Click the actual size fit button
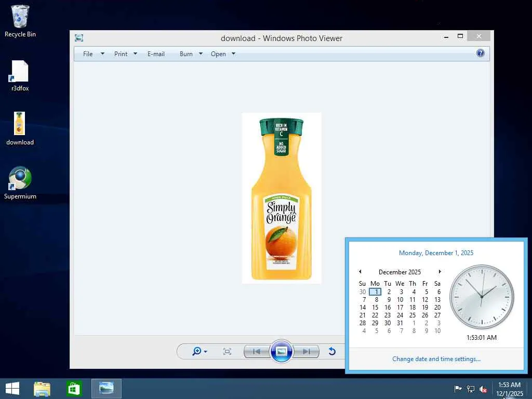532x399 pixels. (227, 352)
